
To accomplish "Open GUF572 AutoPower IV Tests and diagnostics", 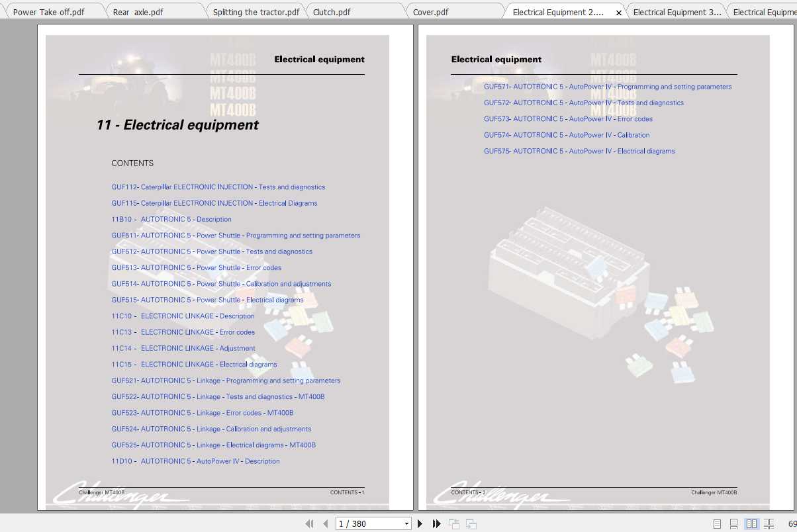I will [584, 103].
